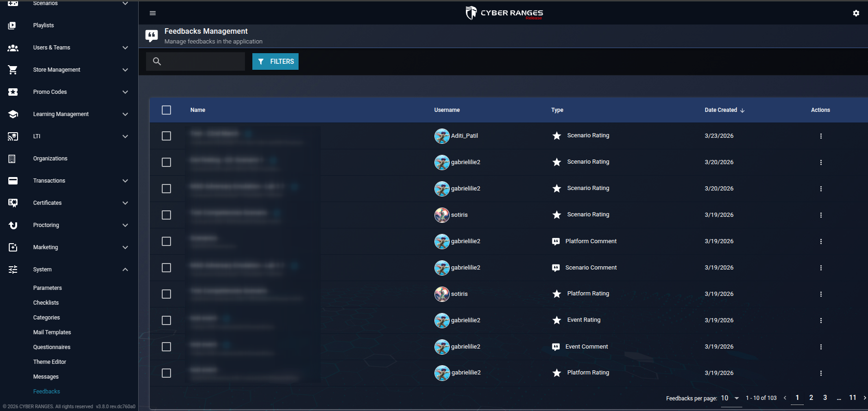Go to Theme Editor menu item
The image size is (868, 411).
[49, 362]
